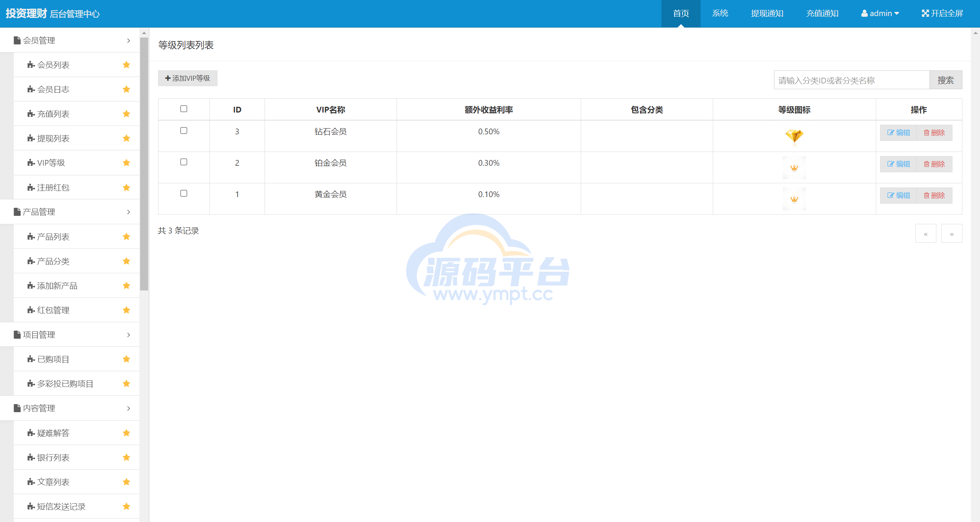The width and height of the screenshot is (980, 522).
Task: Click the 搜索 button
Action: point(946,80)
